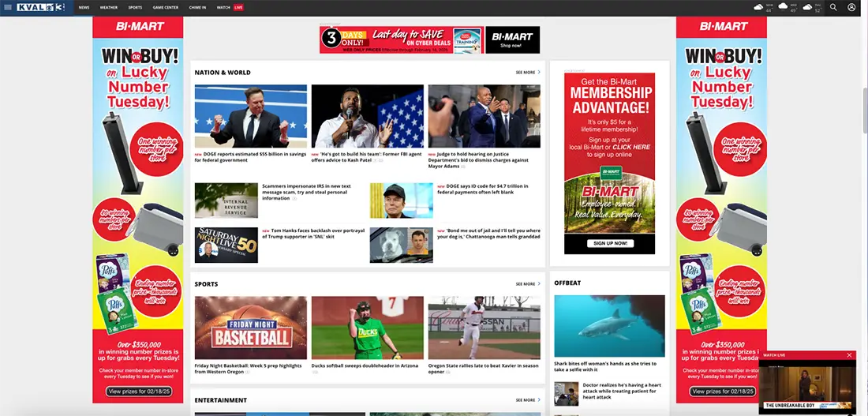Click the Friday Night Basketball image

(251, 328)
